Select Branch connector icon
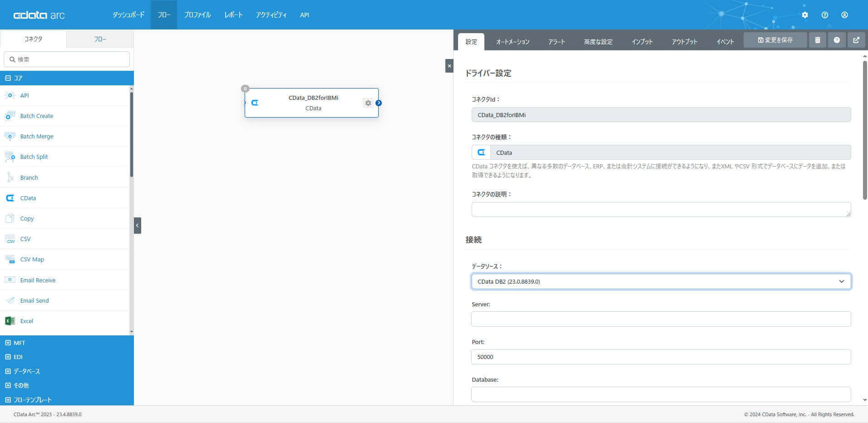The width and height of the screenshot is (868, 423). [x=10, y=177]
